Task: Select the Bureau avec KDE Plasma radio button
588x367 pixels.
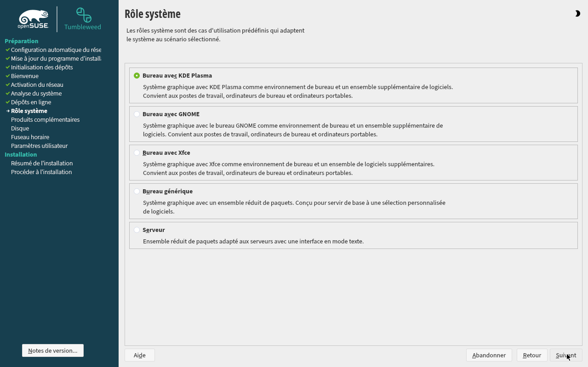Action: [x=137, y=75]
